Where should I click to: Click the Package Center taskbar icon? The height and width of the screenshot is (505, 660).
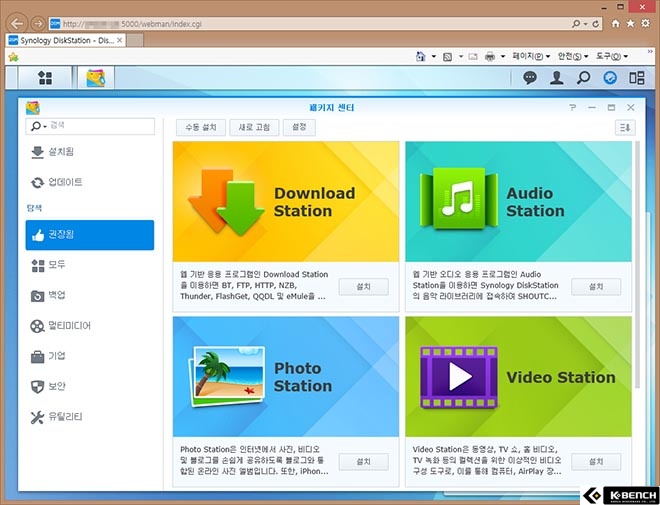pos(96,78)
